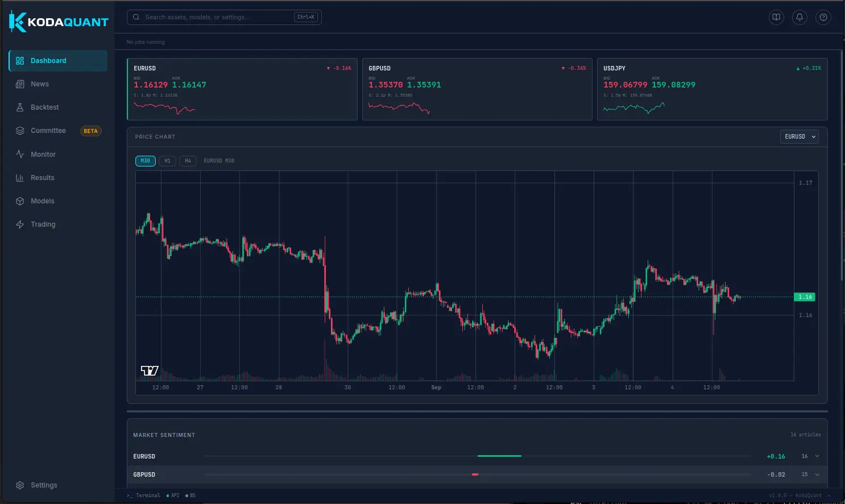Image resolution: width=845 pixels, height=504 pixels.
Task: Click the 'EURUSD M30' chart label
Action: (219, 161)
